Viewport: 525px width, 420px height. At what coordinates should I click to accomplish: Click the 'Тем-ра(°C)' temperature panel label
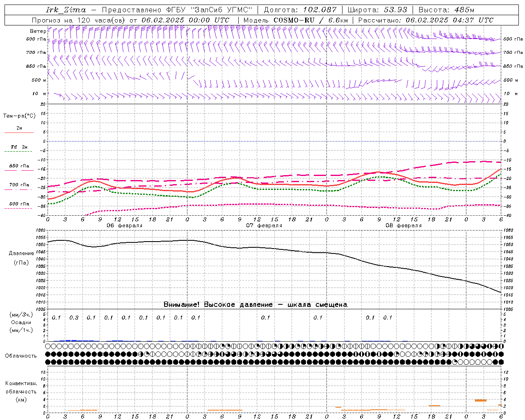point(19,116)
